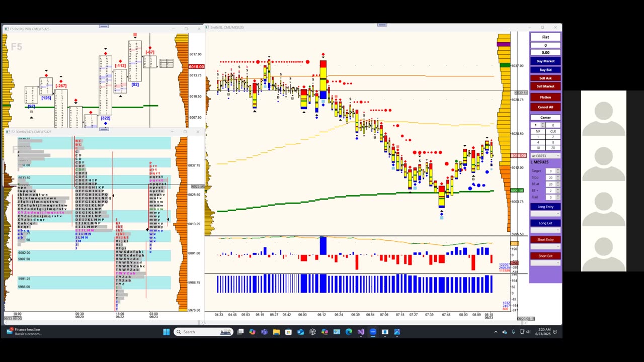Select quantity preset 4
The height and width of the screenshot is (362, 644).
click(538, 142)
